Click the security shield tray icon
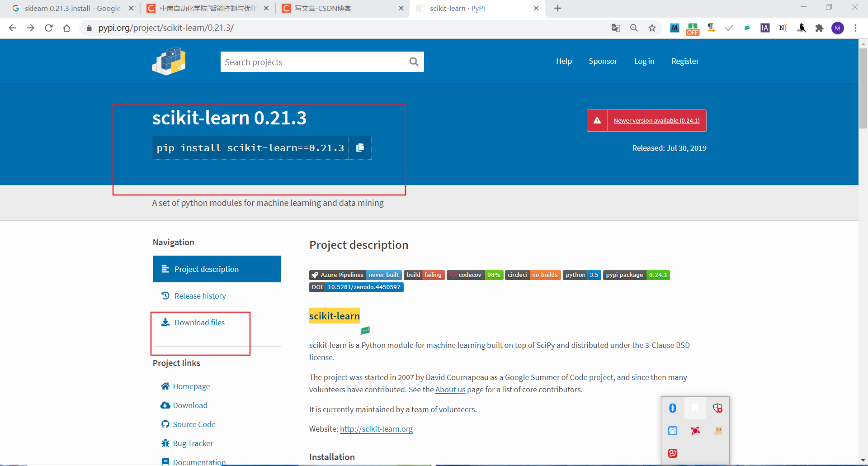 pyautogui.click(x=718, y=408)
